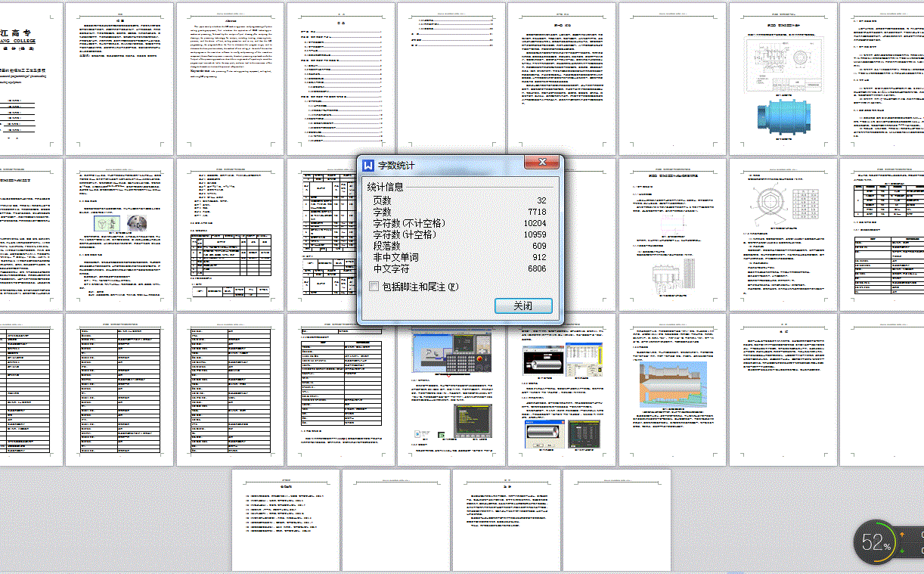Click the orange upload arrow in the speed widget
This screenshot has height=574, width=924.
[x=903, y=534]
